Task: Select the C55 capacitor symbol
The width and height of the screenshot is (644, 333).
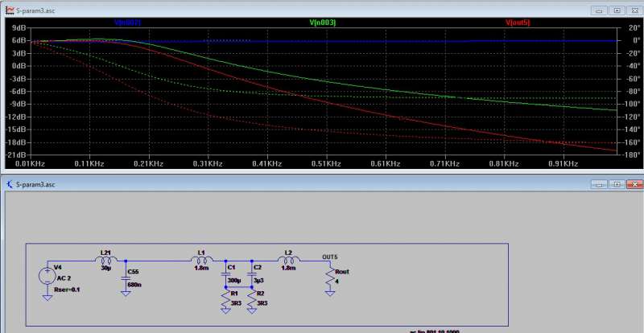Action: point(126,278)
